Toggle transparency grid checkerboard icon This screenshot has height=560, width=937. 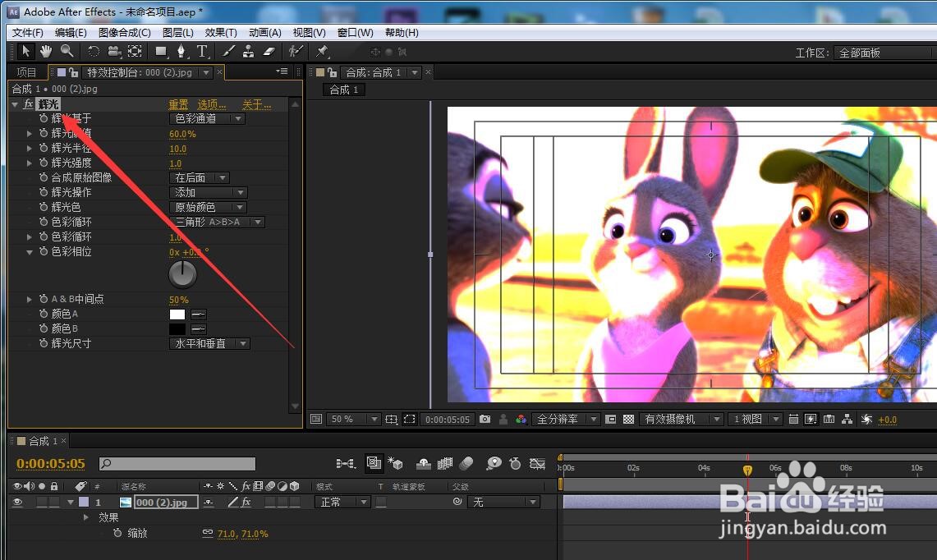coord(629,420)
